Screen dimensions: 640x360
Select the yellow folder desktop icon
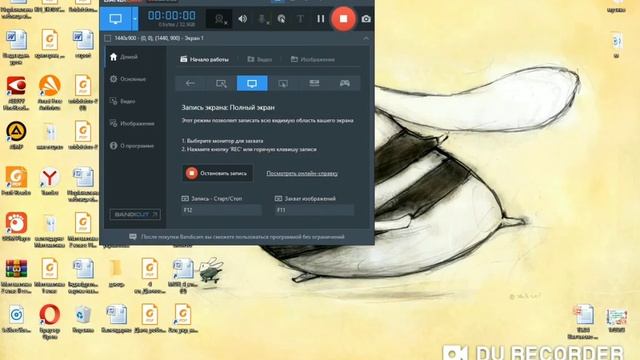pyautogui.click(x=116, y=272)
